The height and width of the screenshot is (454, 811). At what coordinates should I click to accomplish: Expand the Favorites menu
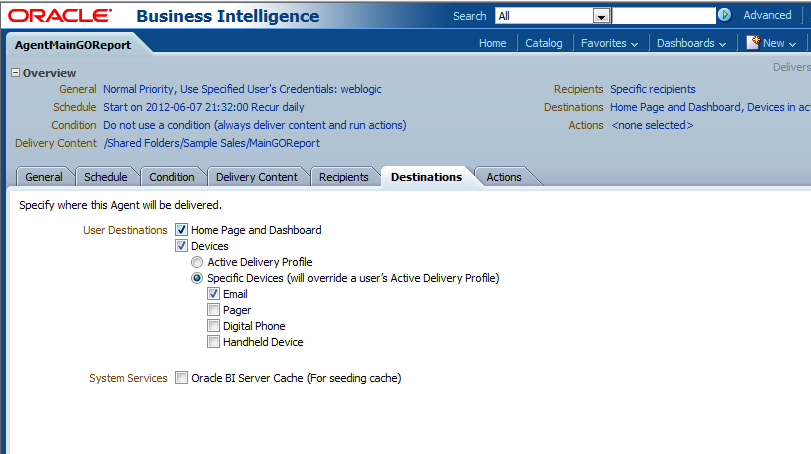tap(609, 43)
